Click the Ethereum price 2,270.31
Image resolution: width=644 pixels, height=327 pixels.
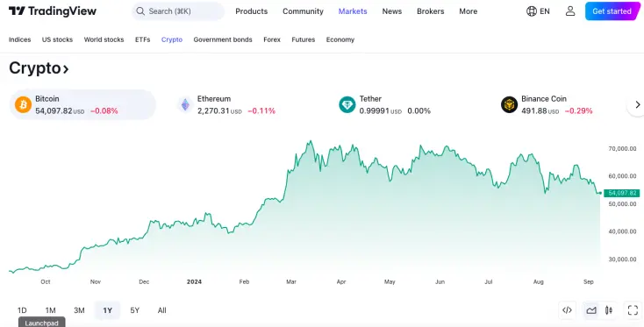213,110
